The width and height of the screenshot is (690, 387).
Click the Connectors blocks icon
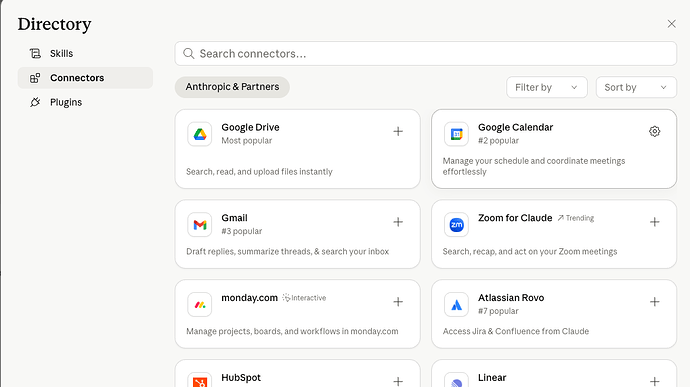35,78
